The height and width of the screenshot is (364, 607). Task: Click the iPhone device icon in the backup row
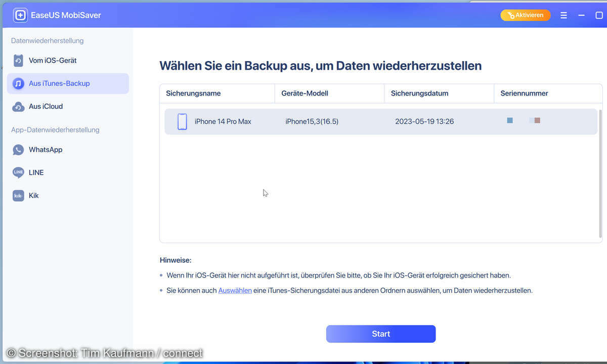tap(182, 121)
